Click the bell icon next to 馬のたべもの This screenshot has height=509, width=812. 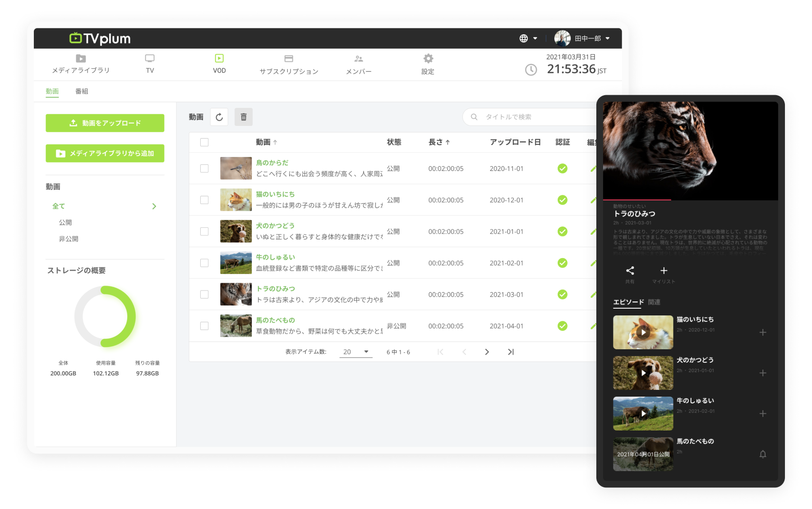(762, 454)
